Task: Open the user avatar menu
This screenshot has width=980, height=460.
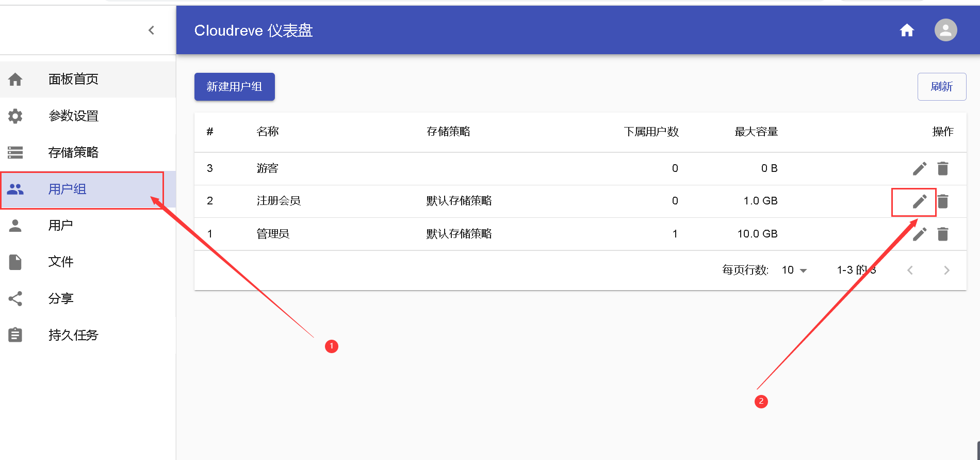Action: tap(945, 30)
